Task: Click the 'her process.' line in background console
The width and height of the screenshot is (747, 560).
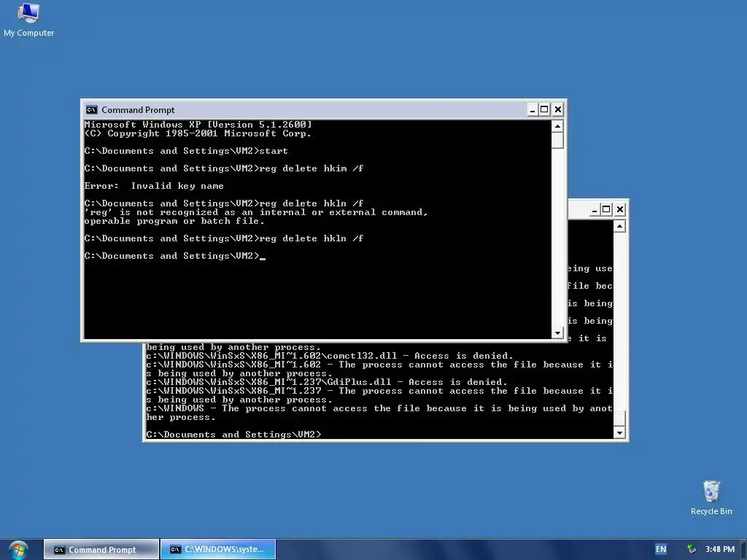Action: (x=181, y=417)
